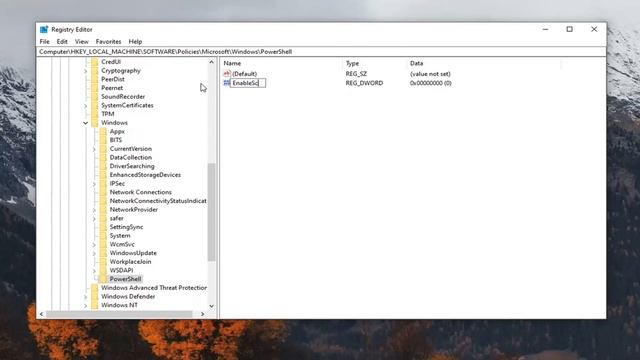This screenshot has width=640, height=360.
Task: Click the TPM folder icon
Action: (x=95, y=114)
